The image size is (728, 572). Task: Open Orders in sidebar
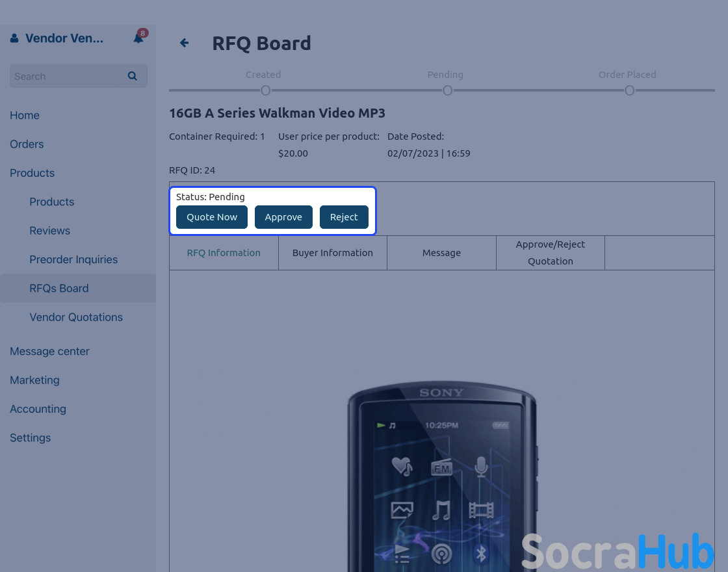pos(27,144)
